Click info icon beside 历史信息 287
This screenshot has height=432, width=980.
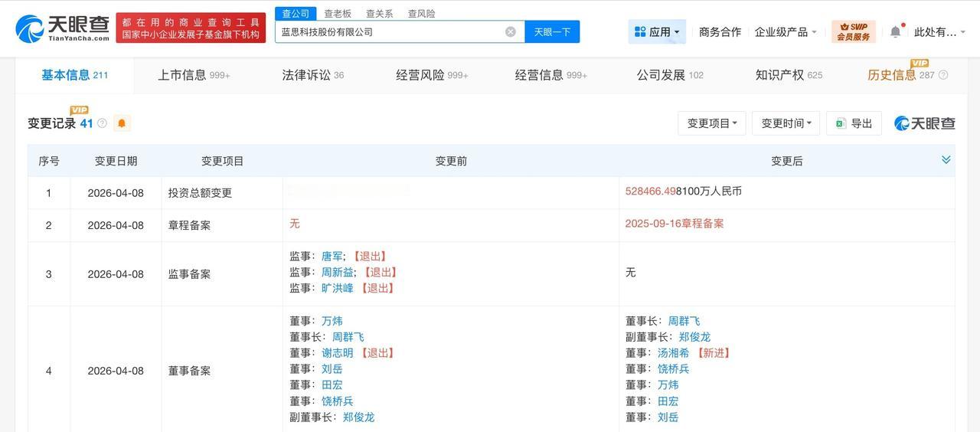pyautogui.click(x=943, y=75)
